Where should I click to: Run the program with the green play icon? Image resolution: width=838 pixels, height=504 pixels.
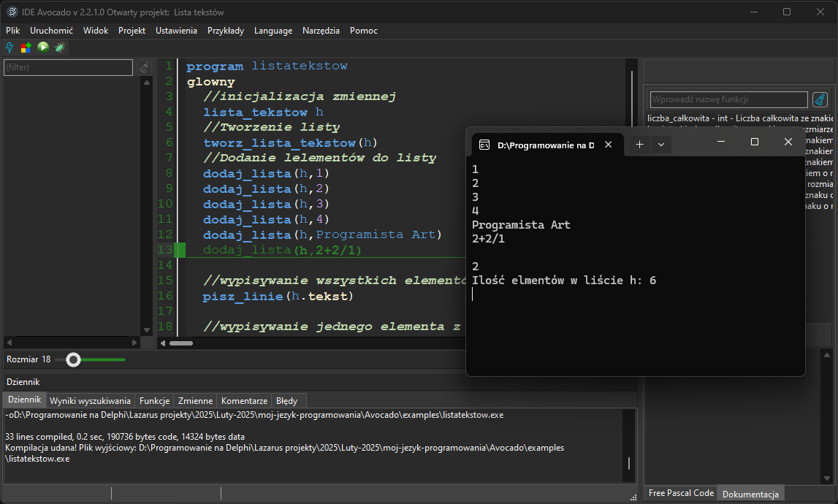pos(42,47)
